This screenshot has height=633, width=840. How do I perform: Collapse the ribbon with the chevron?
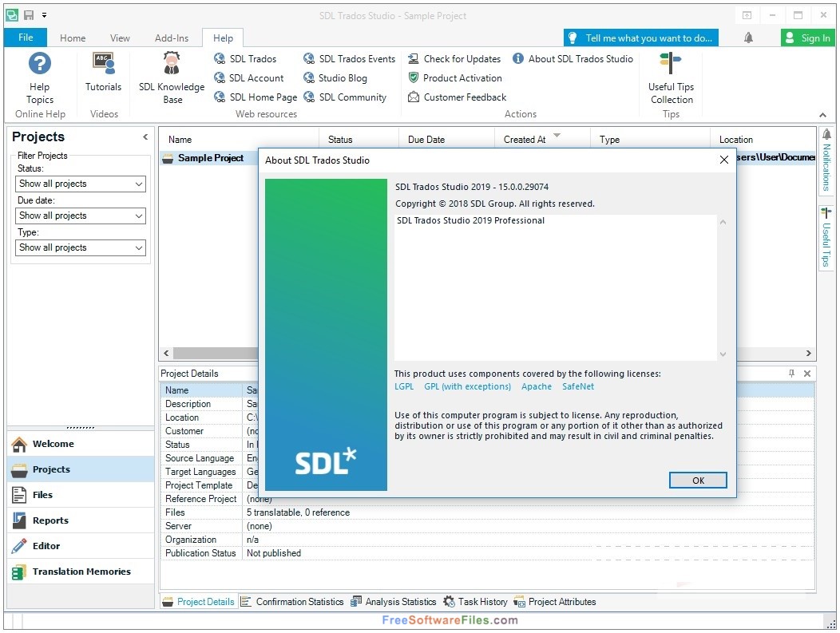click(822, 115)
